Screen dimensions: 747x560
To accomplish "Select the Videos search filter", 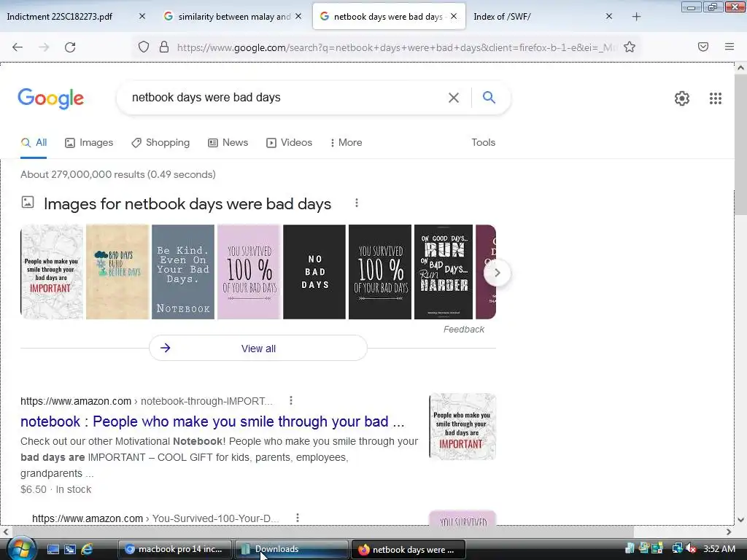I will click(289, 142).
